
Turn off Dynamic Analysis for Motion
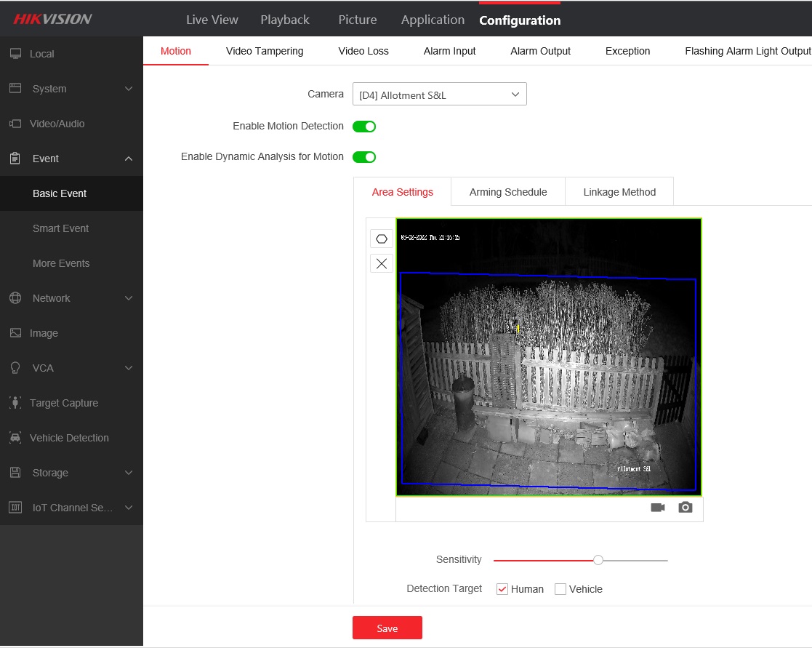click(364, 157)
